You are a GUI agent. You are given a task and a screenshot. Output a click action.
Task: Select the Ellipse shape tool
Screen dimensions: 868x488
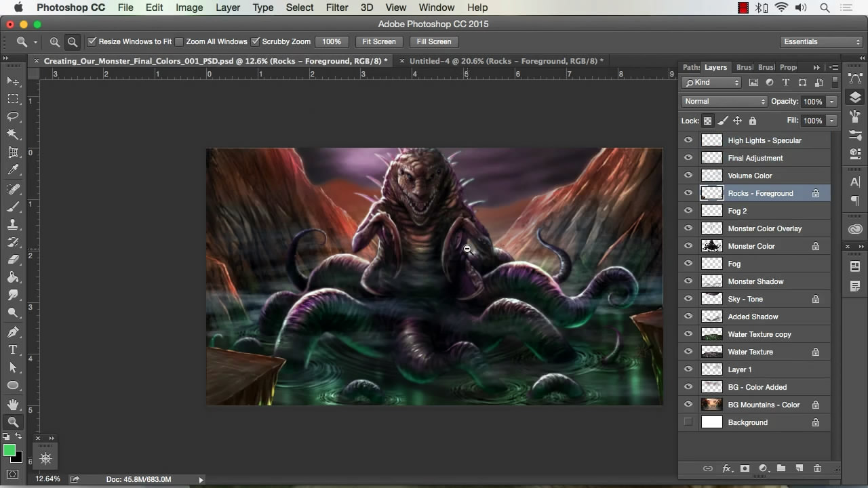[x=13, y=385]
